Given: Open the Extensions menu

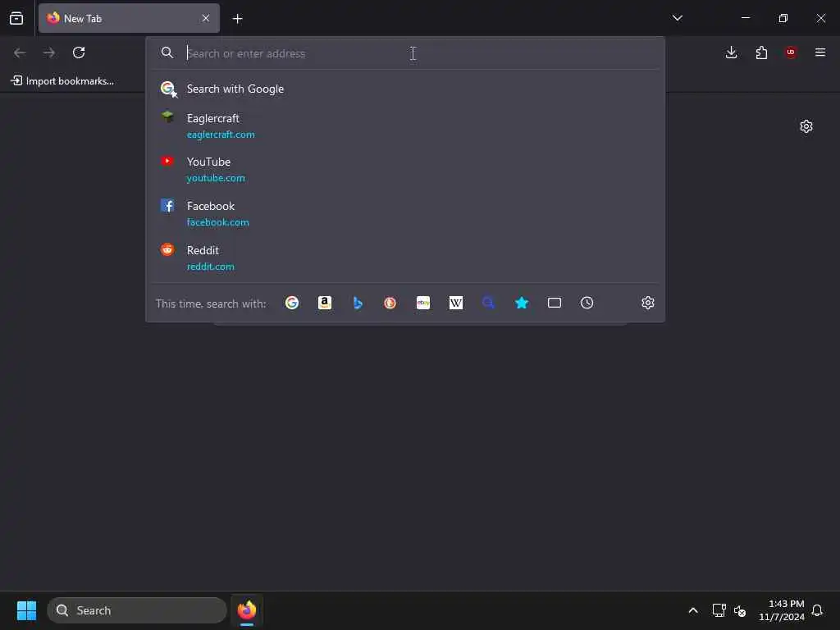Looking at the screenshot, I should (x=761, y=52).
